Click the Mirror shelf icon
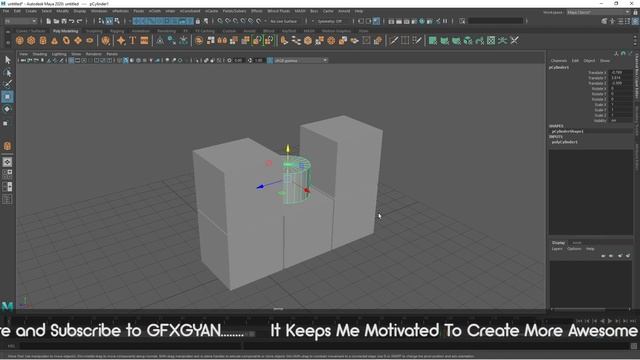Viewport: 640px width, 360px height. coord(222,40)
